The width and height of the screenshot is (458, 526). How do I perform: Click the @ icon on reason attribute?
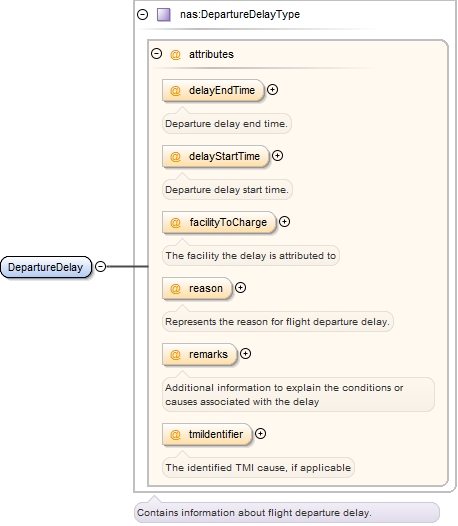pyautogui.click(x=175, y=288)
